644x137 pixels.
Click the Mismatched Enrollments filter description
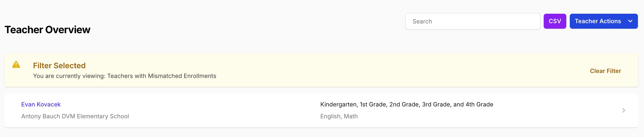click(x=162, y=76)
